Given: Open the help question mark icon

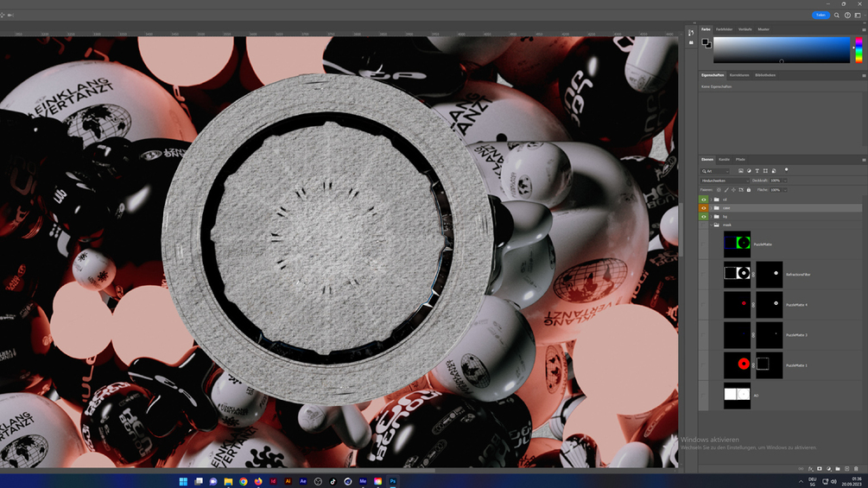Looking at the screenshot, I should pos(847,16).
